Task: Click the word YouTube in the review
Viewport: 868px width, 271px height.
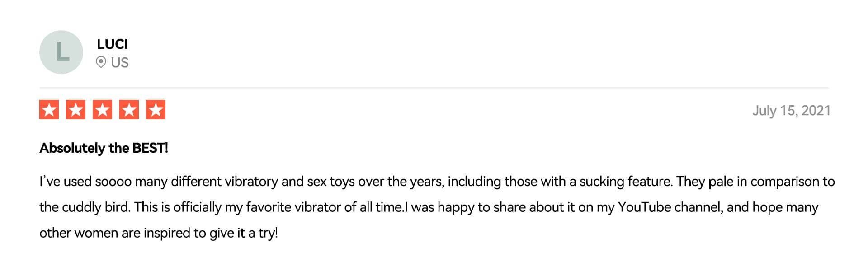Action: point(644,207)
